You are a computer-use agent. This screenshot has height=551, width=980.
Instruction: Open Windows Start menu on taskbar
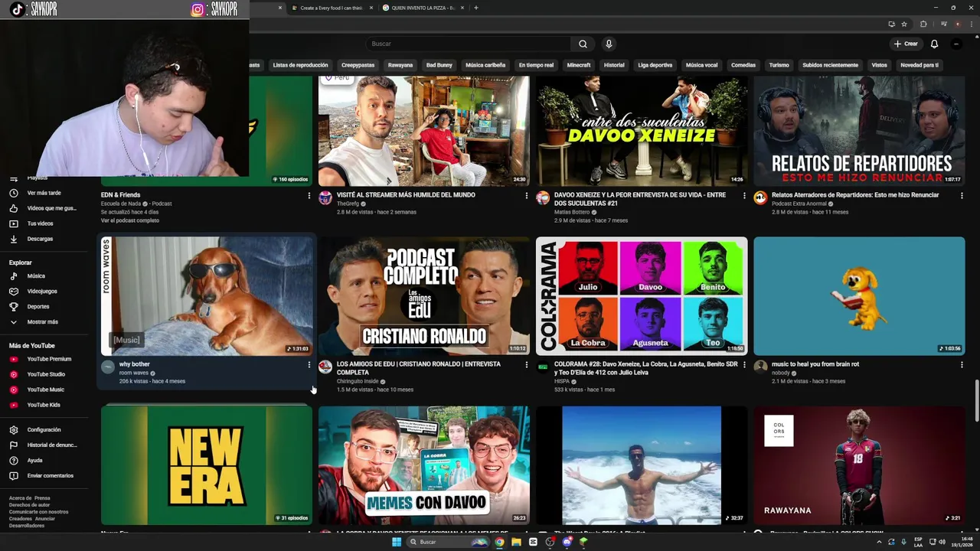point(397,542)
